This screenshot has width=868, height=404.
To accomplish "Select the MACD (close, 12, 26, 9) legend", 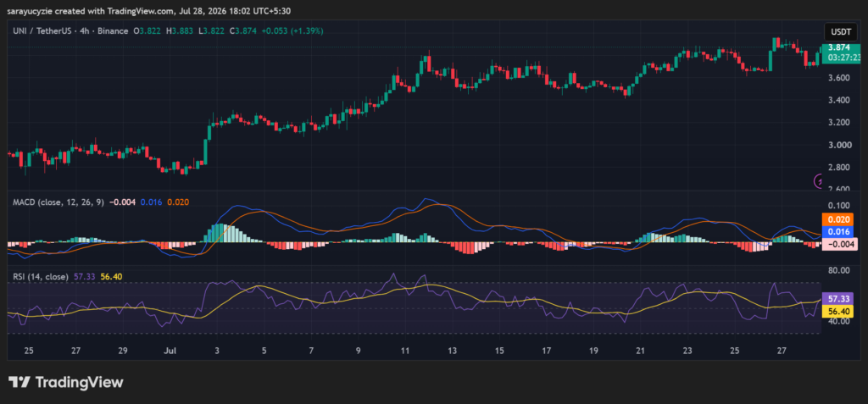I will point(58,202).
